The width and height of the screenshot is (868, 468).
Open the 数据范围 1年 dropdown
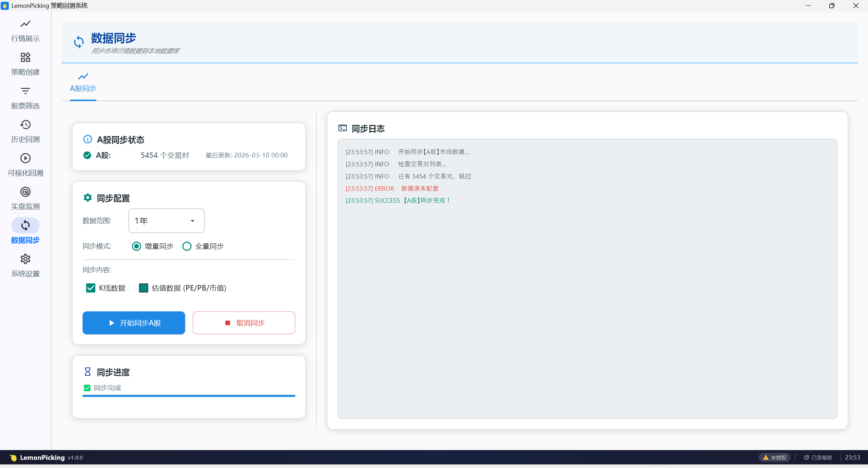[x=166, y=221]
